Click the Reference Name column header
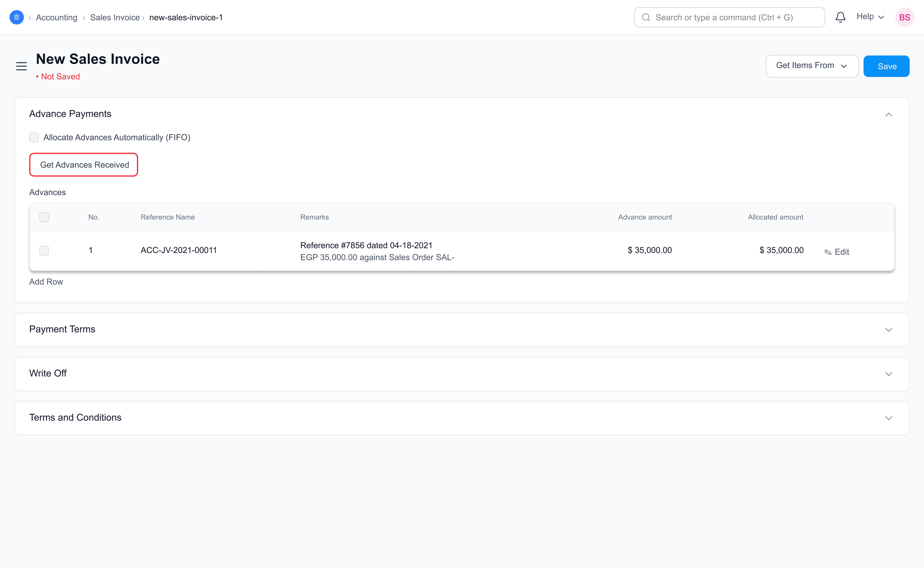 [168, 217]
